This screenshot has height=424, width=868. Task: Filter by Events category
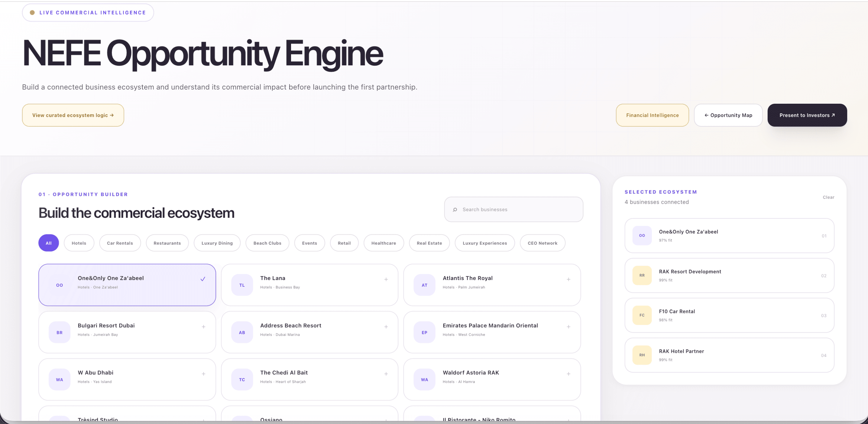(309, 243)
